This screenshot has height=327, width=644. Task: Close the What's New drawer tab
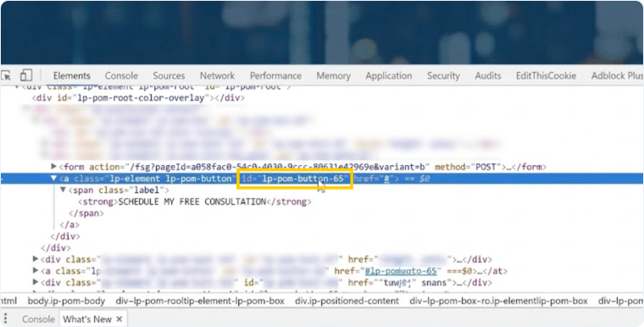pos(119,319)
